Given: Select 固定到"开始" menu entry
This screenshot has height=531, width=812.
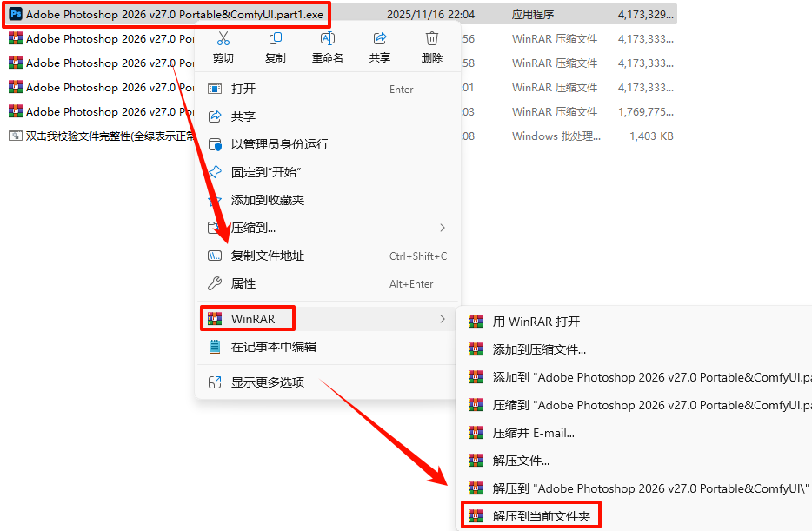Looking at the screenshot, I should 327,172.
